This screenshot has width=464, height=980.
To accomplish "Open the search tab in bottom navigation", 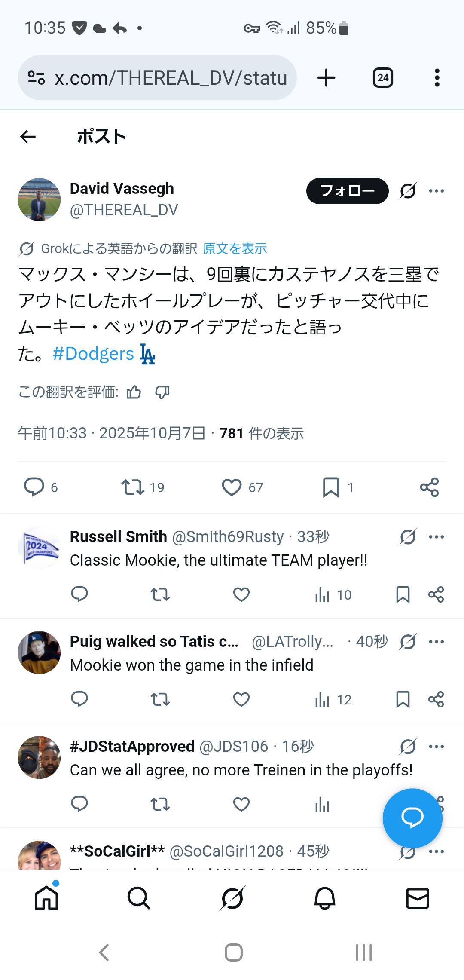I will (139, 898).
